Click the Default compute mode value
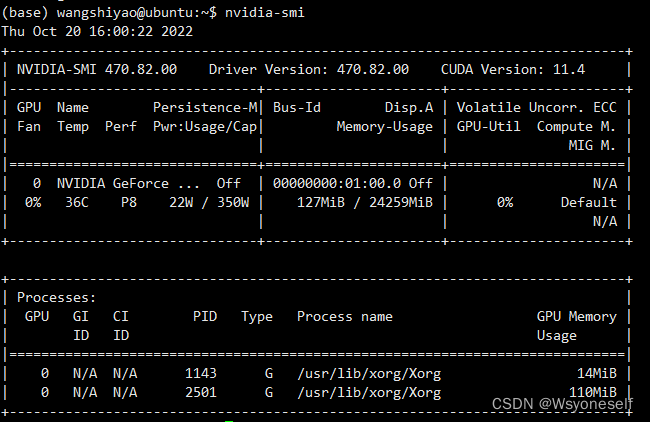 pos(589,202)
